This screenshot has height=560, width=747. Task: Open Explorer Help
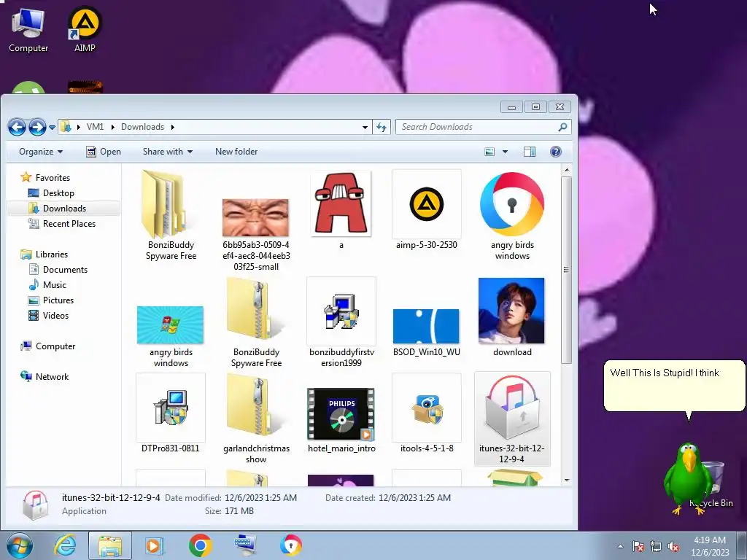click(555, 152)
